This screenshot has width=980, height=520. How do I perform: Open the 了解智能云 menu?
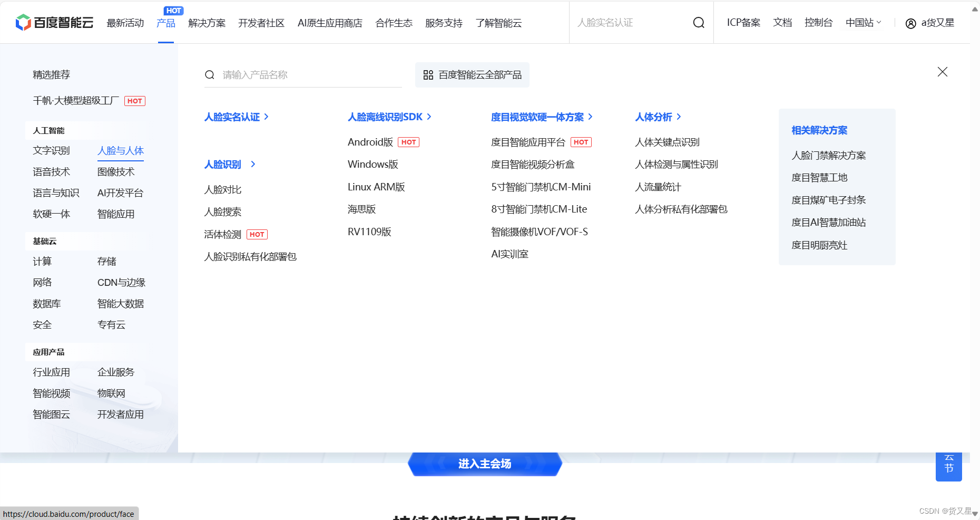[x=498, y=23]
